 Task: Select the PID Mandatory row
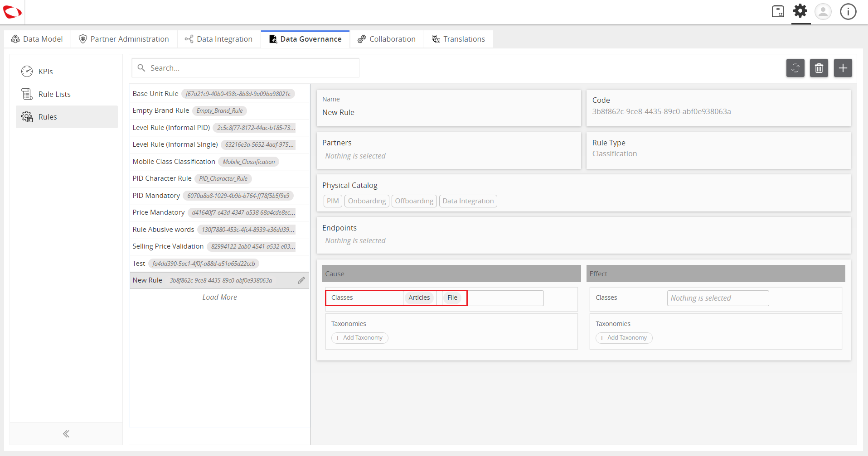coord(219,196)
